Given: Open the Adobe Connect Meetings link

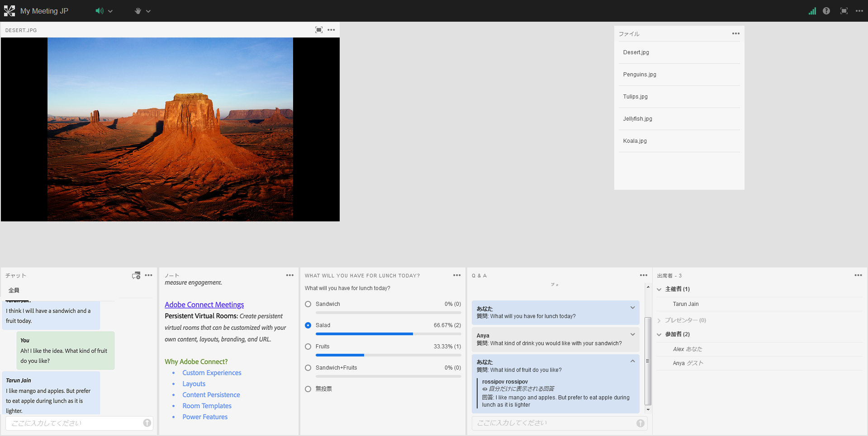Looking at the screenshot, I should point(204,305).
